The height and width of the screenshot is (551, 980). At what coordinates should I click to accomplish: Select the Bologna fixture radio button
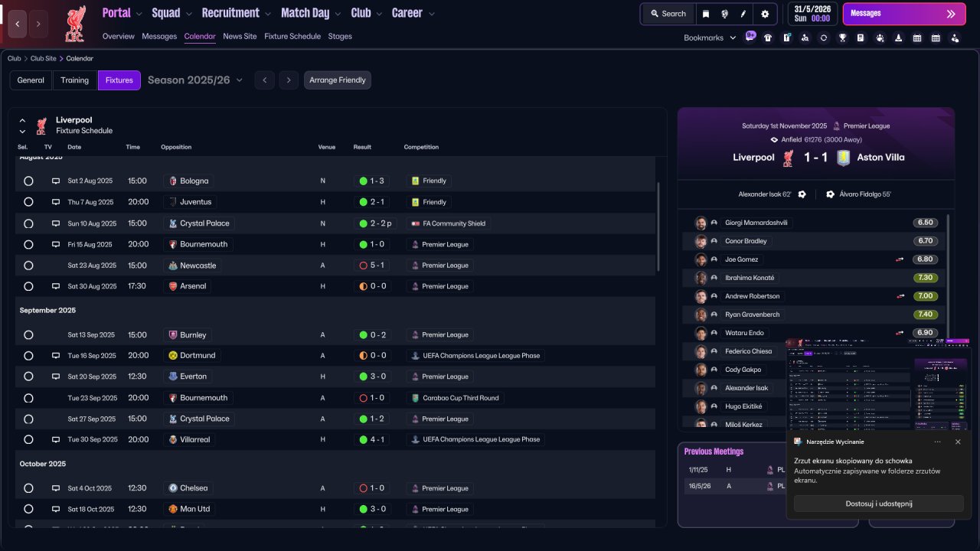tap(28, 181)
